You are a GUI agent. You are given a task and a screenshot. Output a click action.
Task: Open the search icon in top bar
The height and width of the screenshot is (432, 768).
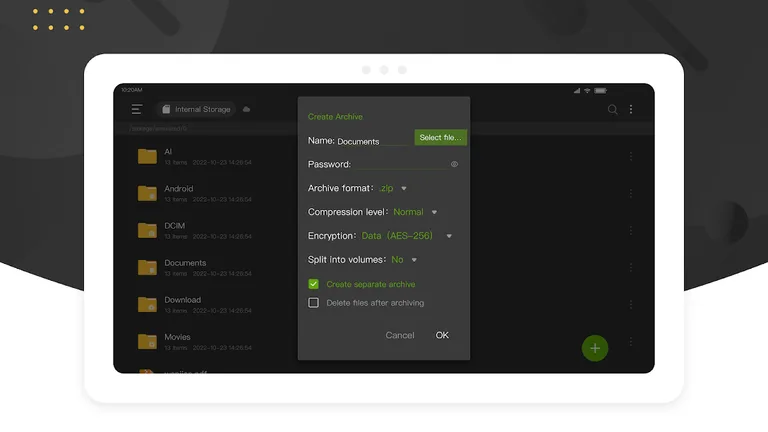(612, 109)
